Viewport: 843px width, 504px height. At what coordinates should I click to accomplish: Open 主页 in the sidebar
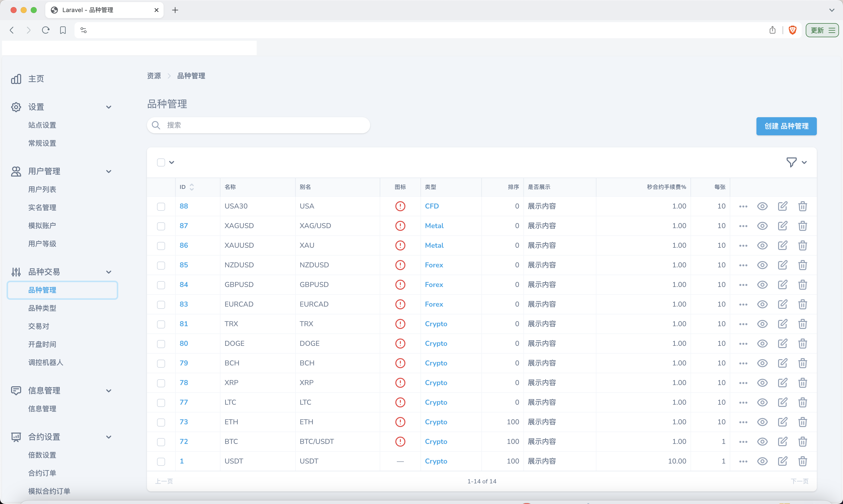(36, 79)
